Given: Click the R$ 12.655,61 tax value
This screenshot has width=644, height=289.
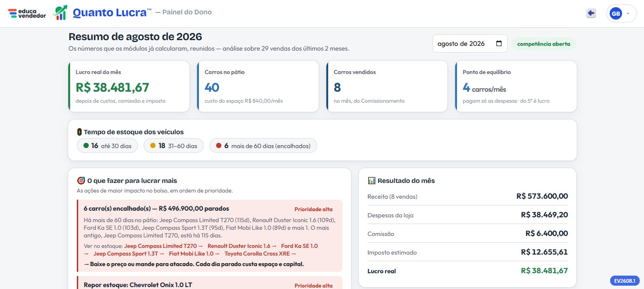Looking at the screenshot, I should pos(544,252).
